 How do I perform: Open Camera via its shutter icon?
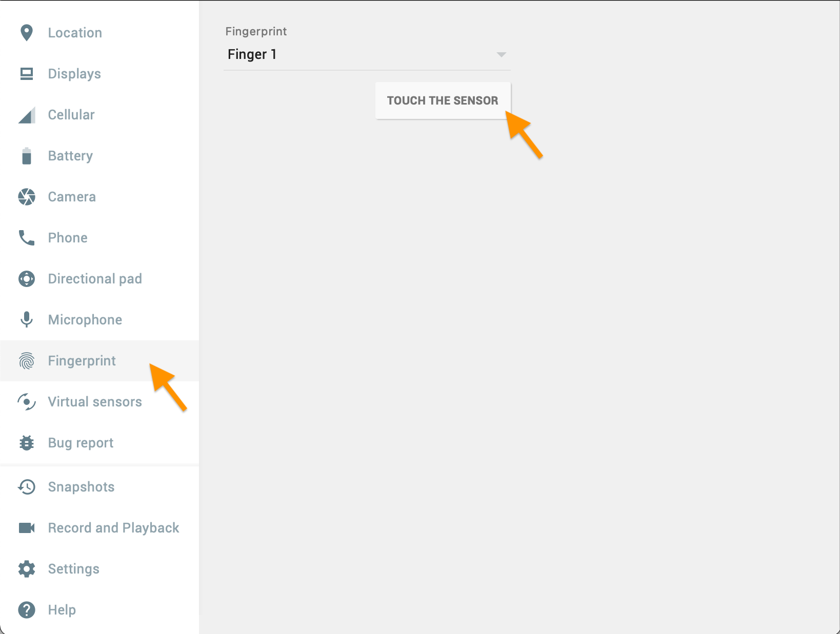[27, 197]
